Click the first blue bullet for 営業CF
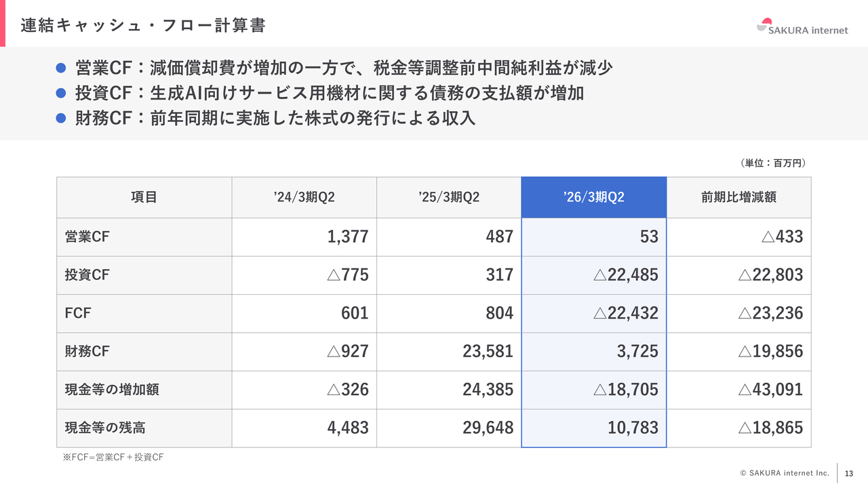The width and height of the screenshot is (868, 488). (60, 68)
